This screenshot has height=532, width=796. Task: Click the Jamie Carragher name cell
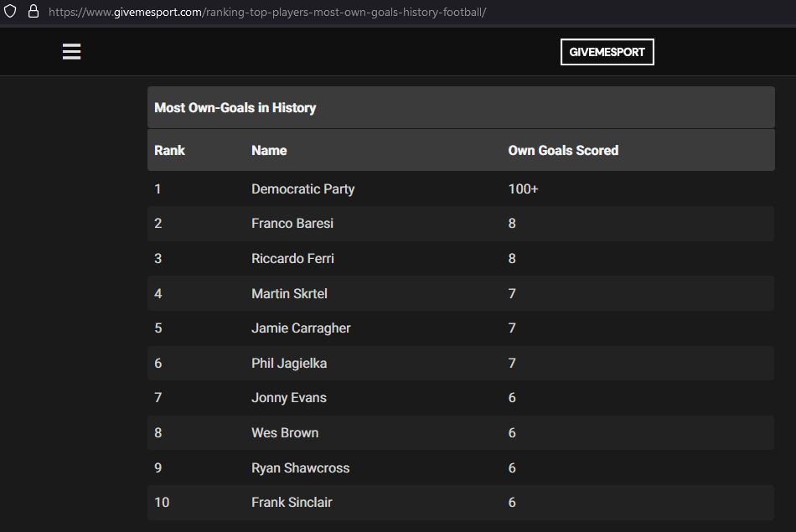301,328
